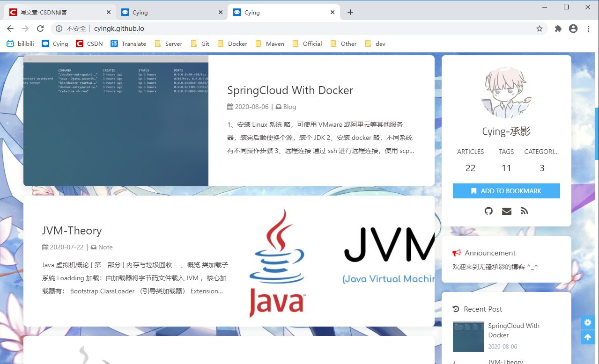Open the Chrome three-dot menu
The image size is (599, 364).
(x=589, y=29)
